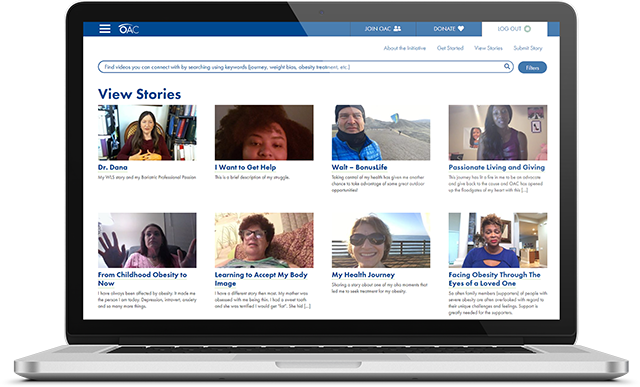Viewport: 640px width, 387px height.
Task: Open Learning to Accept My Body Image thumbnail
Action: click(264, 240)
